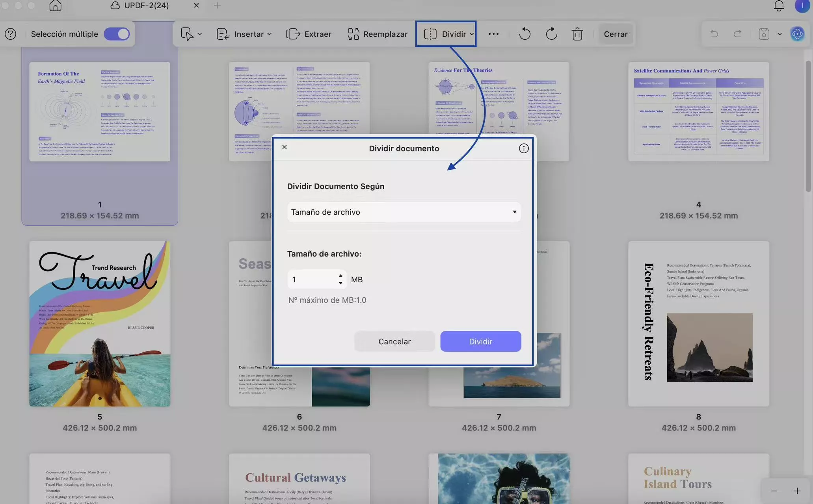Rotate pages clockwise
The height and width of the screenshot is (504, 813).
point(551,34)
